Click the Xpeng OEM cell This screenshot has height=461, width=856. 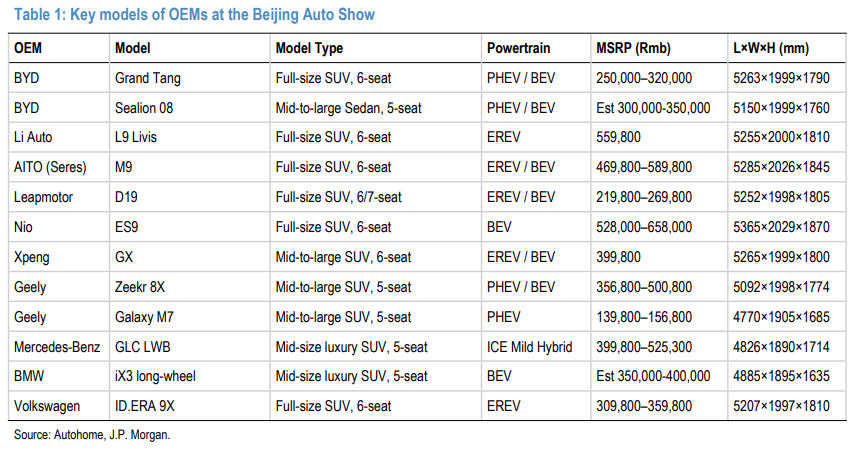32,257
